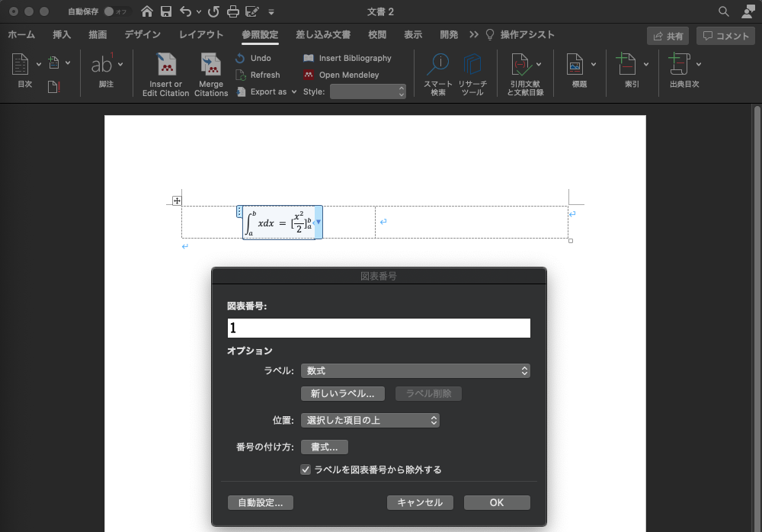Viewport: 762px width, 532px height.
Task: Click the Insert Bibliography icon
Action: [309, 58]
